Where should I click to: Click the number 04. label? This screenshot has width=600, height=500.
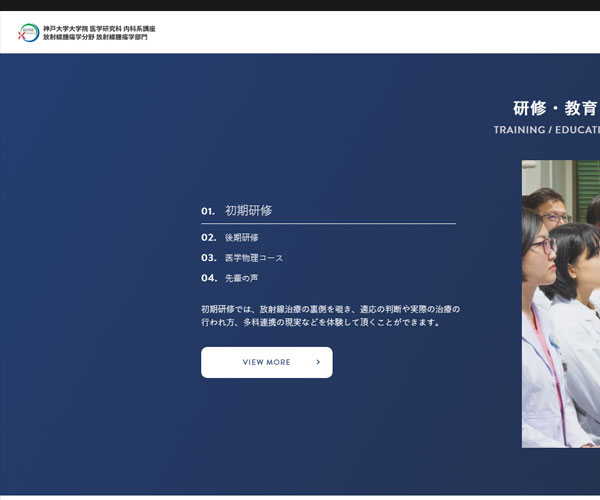click(208, 278)
